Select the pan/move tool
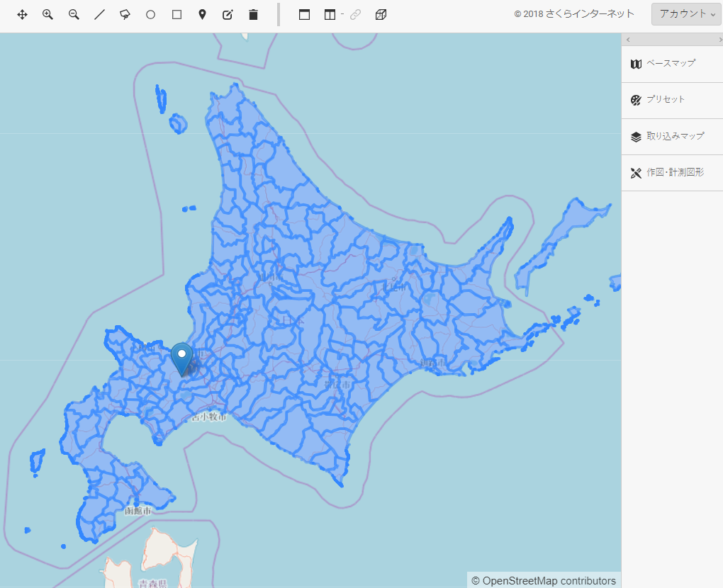Viewport: 723px width, 588px height. click(22, 15)
